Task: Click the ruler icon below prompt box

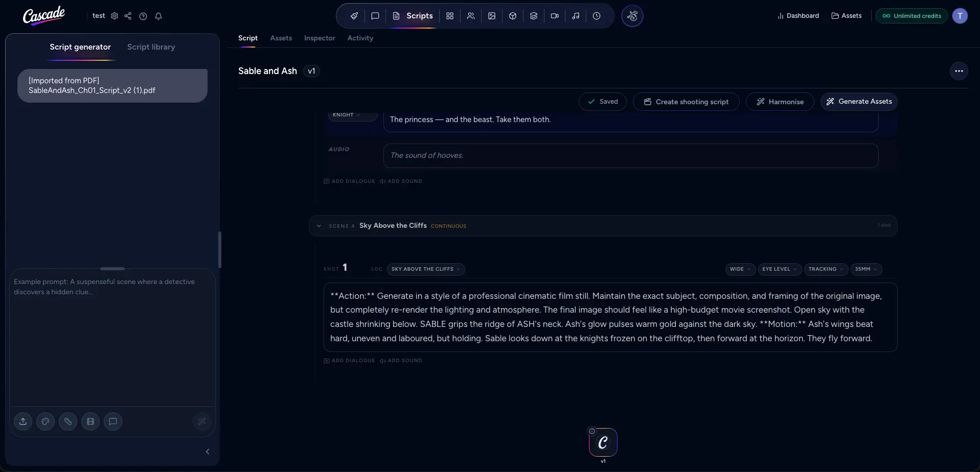Action: pos(68,421)
